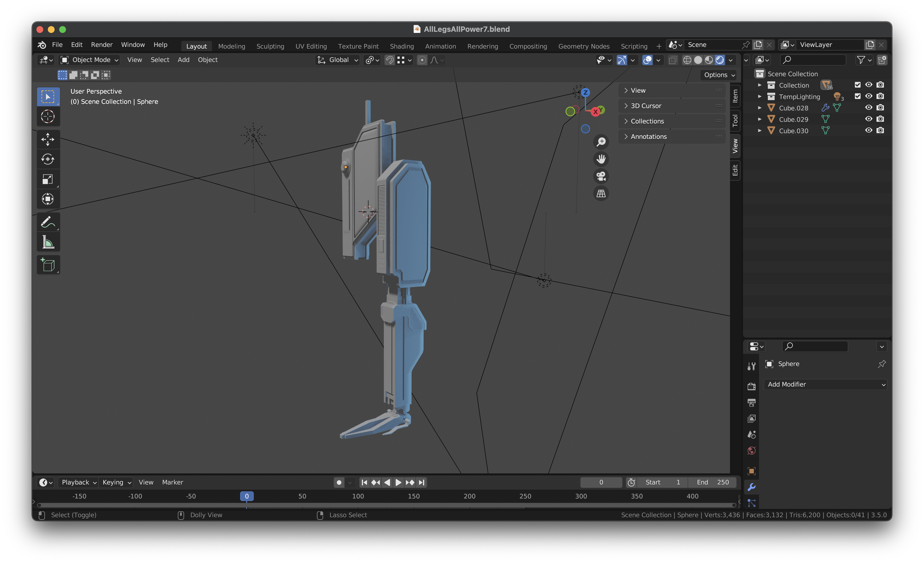Image resolution: width=924 pixels, height=563 pixels.
Task: Hide Cube.030 in viewport
Action: (869, 130)
